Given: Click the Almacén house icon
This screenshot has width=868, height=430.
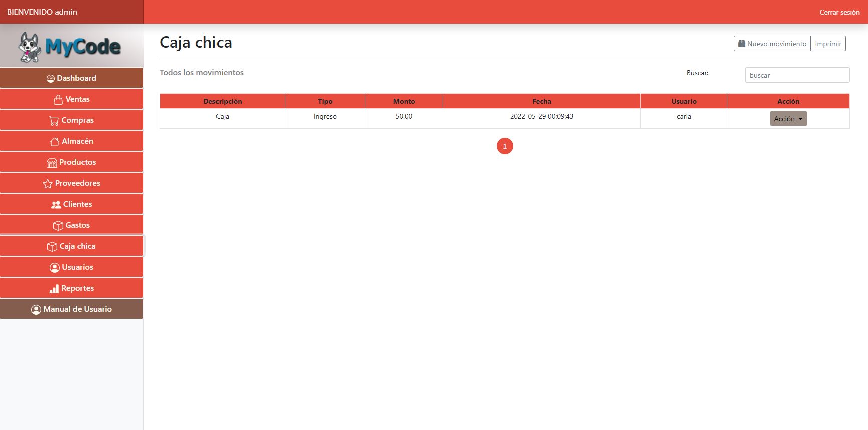Looking at the screenshot, I should pos(55,142).
